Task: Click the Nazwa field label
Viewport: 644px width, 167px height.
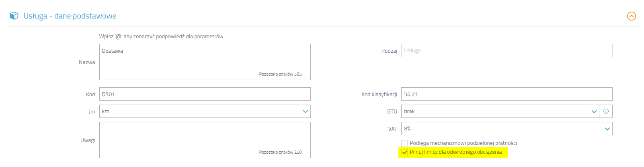Action: tap(87, 62)
